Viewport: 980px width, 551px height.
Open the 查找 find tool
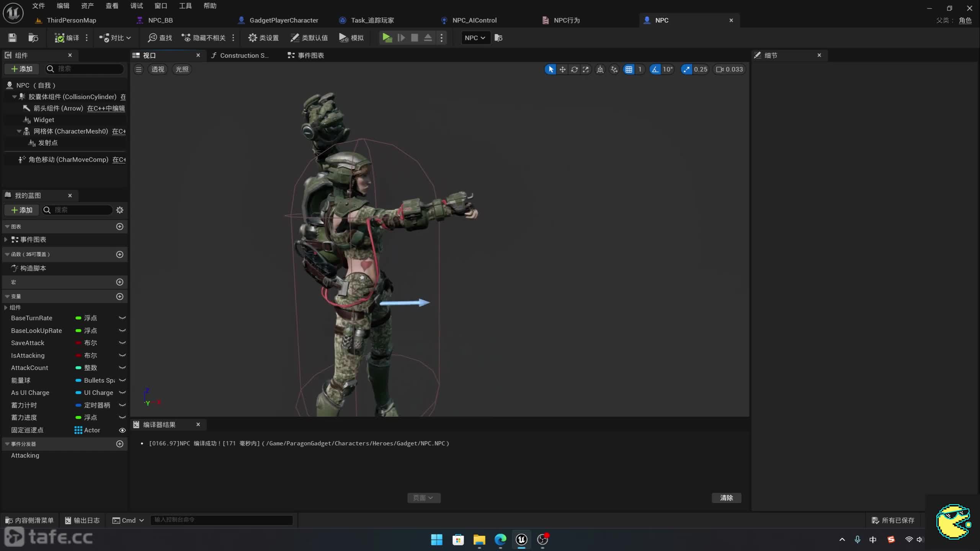tap(160, 37)
